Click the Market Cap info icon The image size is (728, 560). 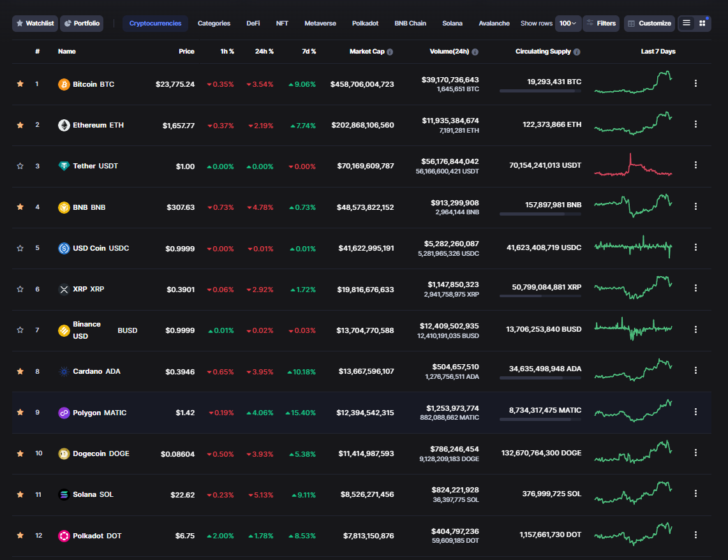(390, 52)
